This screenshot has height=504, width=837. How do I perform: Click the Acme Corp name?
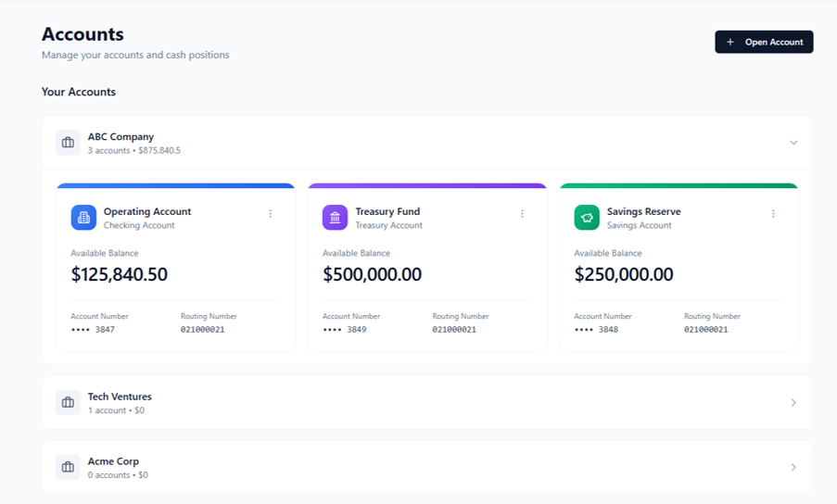coord(113,460)
